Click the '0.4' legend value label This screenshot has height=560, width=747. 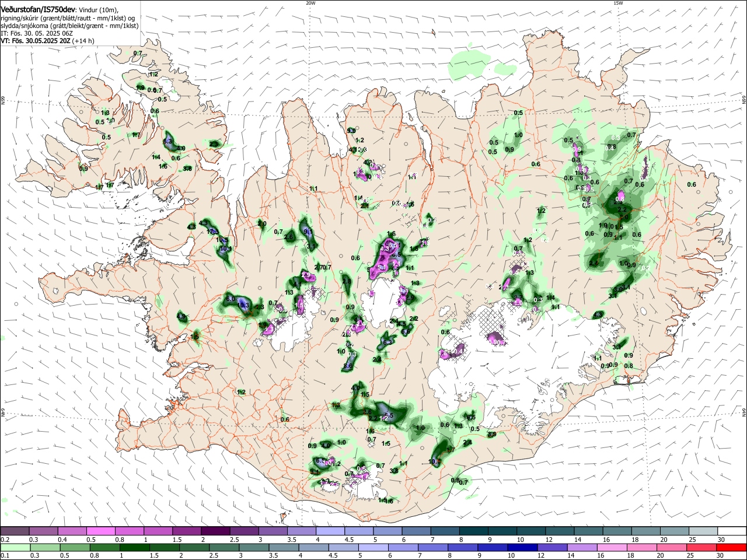(63, 540)
